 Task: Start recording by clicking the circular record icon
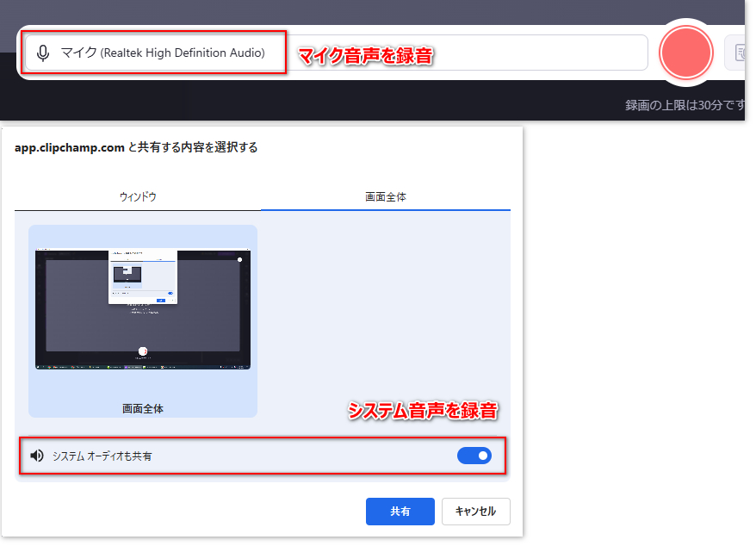[x=685, y=53]
